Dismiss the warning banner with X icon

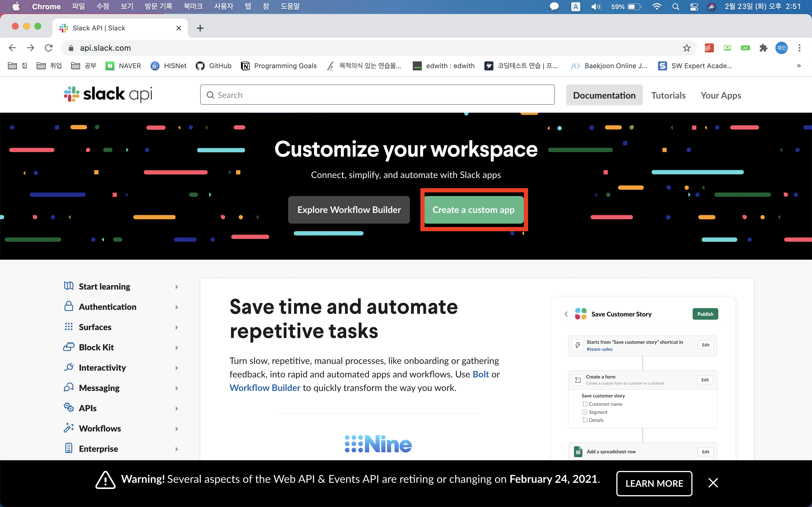pyautogui.click(x=713, y=483)
